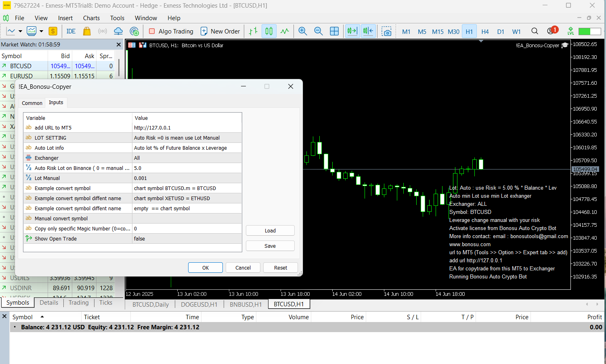Open the search magnifier icon
The image size is (606, 364).
pos(535,31)
